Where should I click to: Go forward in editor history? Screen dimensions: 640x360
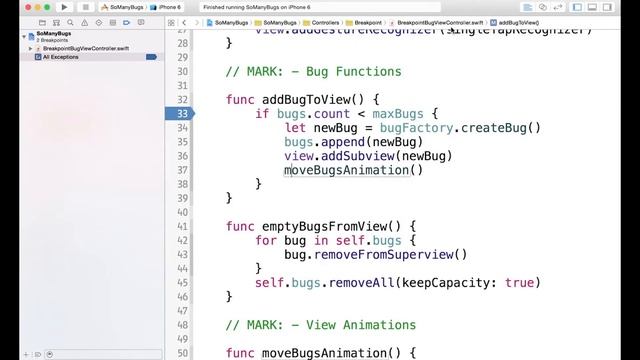click(x=197, y=22)
